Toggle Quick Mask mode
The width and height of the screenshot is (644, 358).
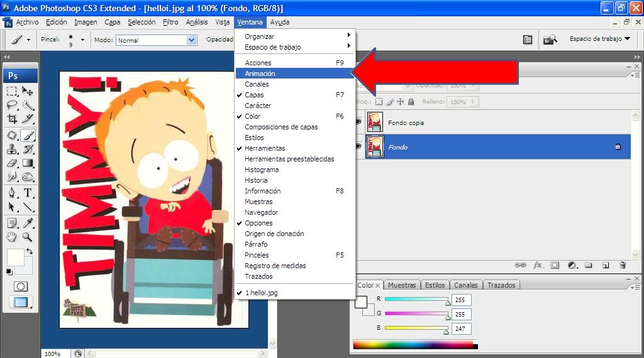(x=21, y=286)
